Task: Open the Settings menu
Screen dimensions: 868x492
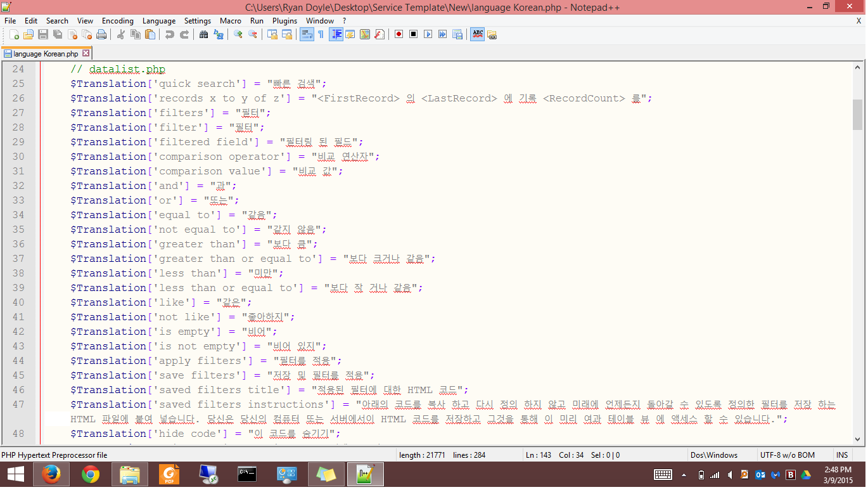Action: pos(198,21)
